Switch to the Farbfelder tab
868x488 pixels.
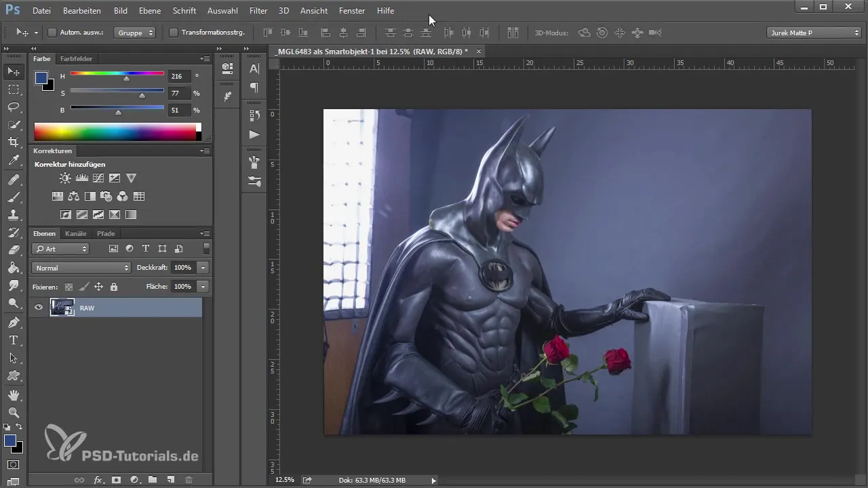76,59
